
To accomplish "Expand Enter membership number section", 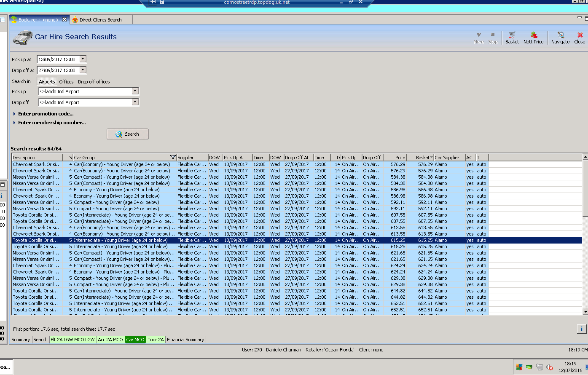I will tap(51, 123).
